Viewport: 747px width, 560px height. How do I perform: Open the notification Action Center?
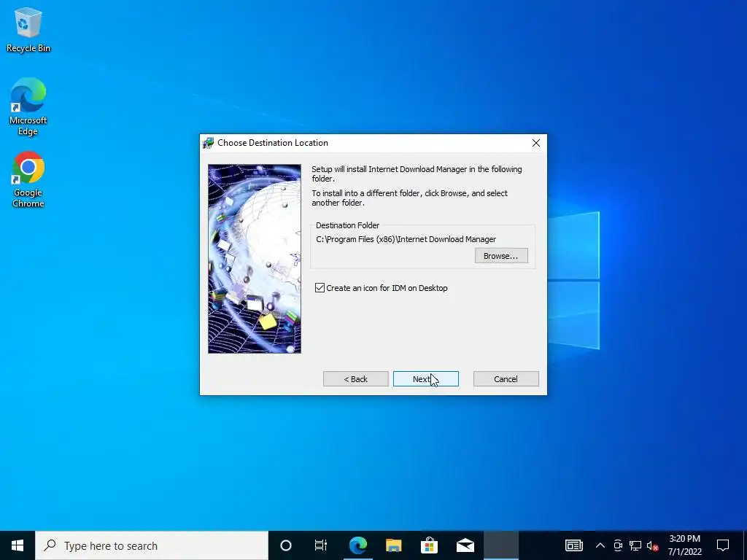723,545
